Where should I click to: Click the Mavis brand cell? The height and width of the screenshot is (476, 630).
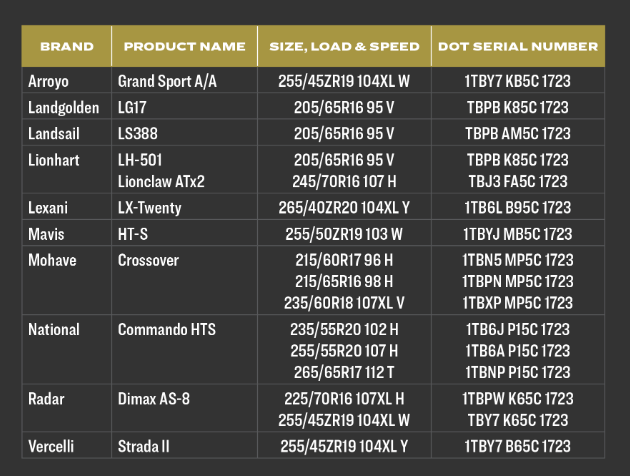click(46, 234)
